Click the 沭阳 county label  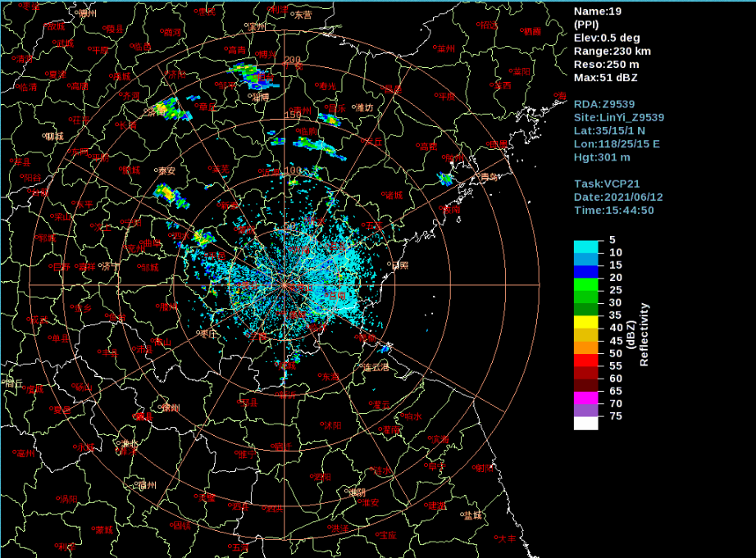pos(333,425)
